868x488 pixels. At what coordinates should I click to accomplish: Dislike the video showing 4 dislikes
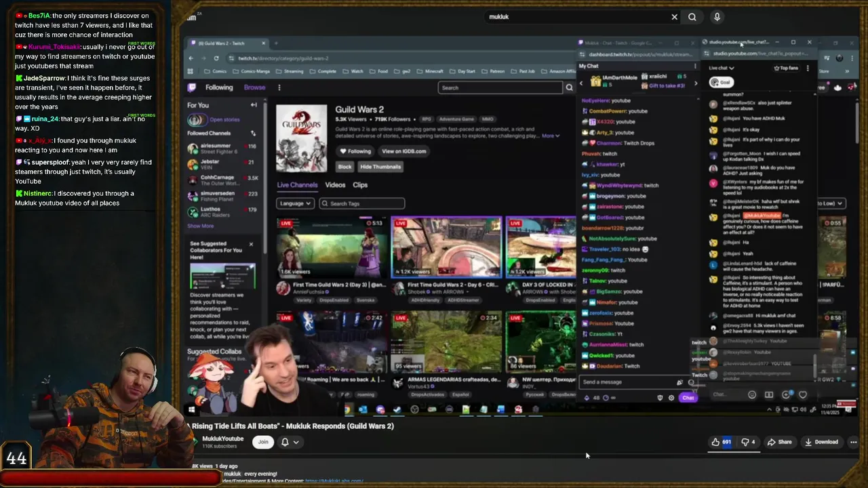click(748, 442)
